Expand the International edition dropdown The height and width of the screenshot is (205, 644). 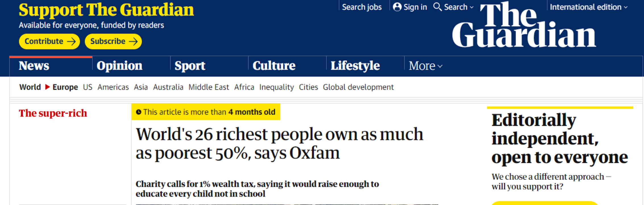589,7
